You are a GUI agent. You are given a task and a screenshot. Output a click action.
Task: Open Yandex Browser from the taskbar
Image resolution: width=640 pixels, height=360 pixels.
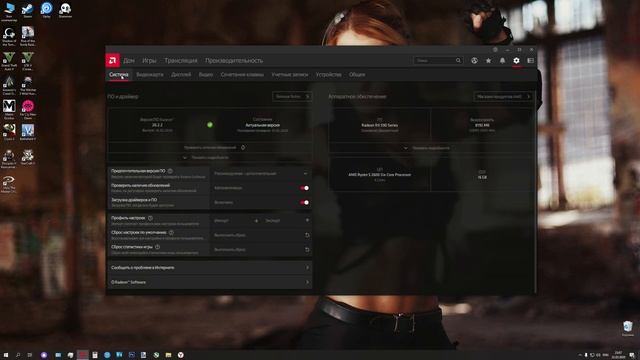tap(181, 355)
